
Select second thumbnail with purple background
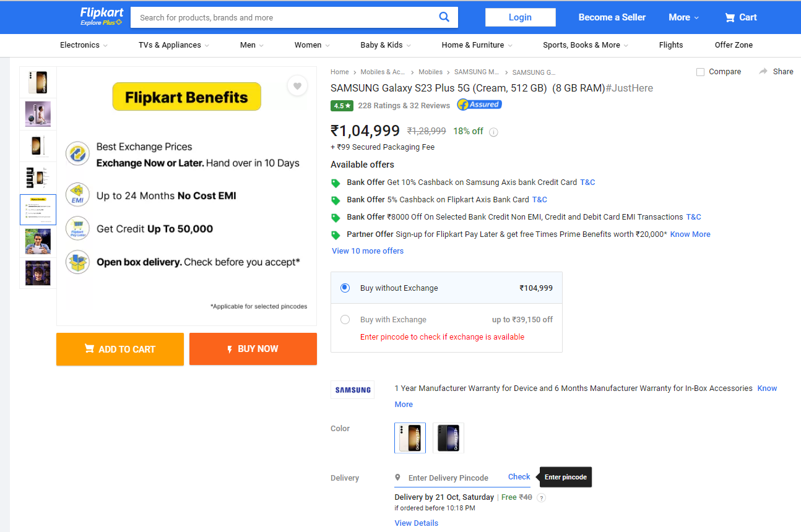(x=38, y=114)
